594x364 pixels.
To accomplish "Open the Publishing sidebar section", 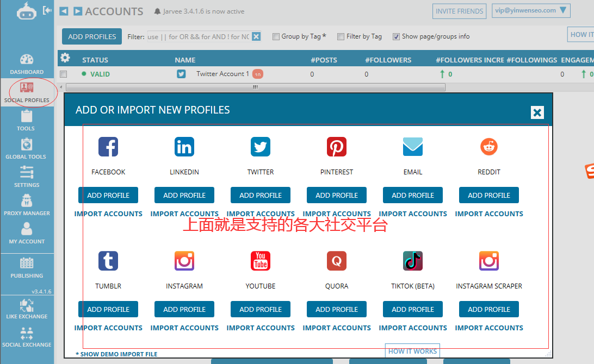I will pos(27,269).
